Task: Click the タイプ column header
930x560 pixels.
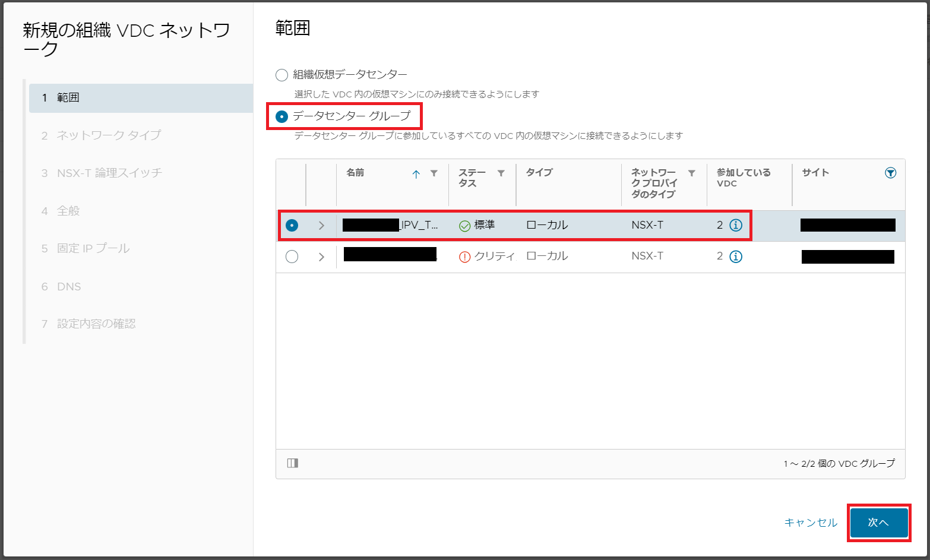Action: coord(539,173)
